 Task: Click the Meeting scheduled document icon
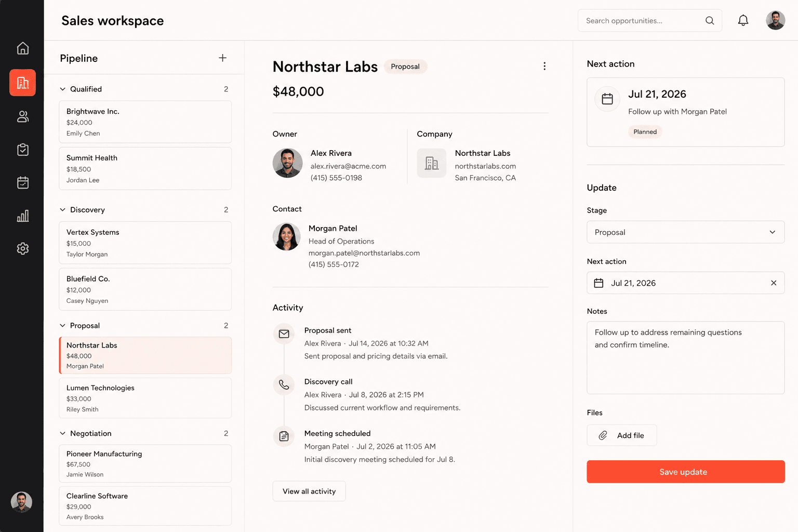(x=284, y=436)
